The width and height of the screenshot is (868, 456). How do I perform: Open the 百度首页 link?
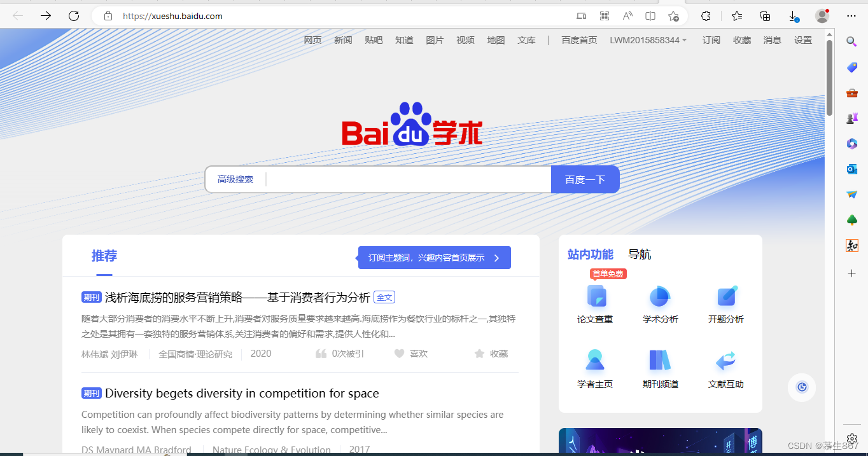tap(579, 40)
